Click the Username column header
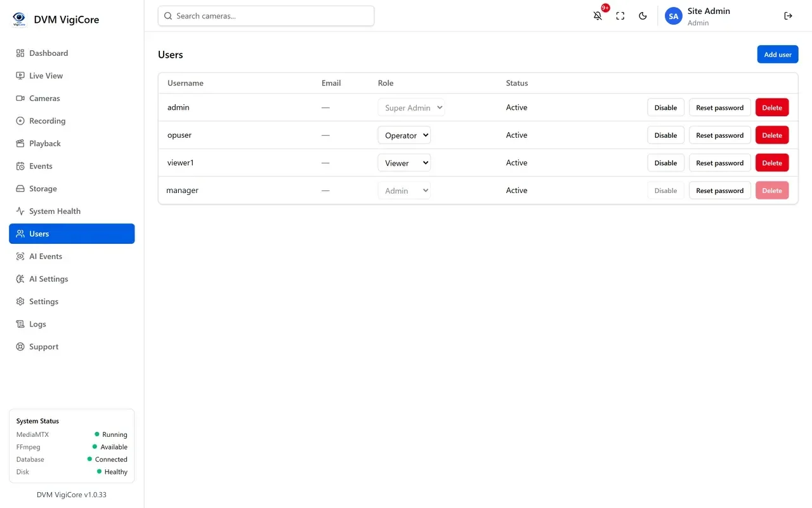The width and height of the screenshot is (812, 508). coord(185,83)
